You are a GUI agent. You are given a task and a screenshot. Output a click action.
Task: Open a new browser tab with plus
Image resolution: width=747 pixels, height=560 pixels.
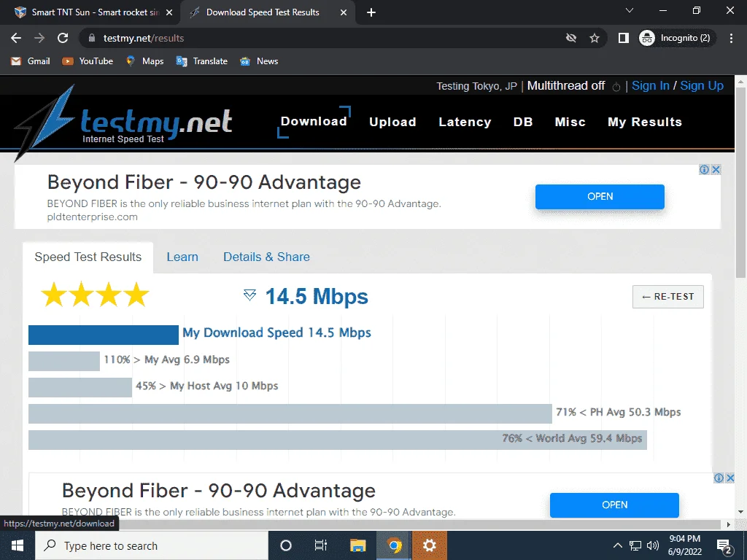(x=371, y=12)
